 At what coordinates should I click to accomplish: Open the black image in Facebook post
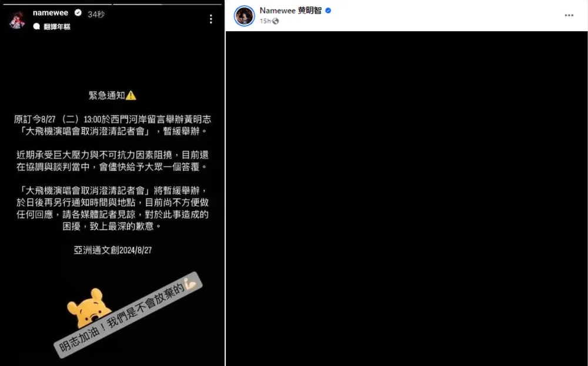pyautogui.click(x=406, y=199)
